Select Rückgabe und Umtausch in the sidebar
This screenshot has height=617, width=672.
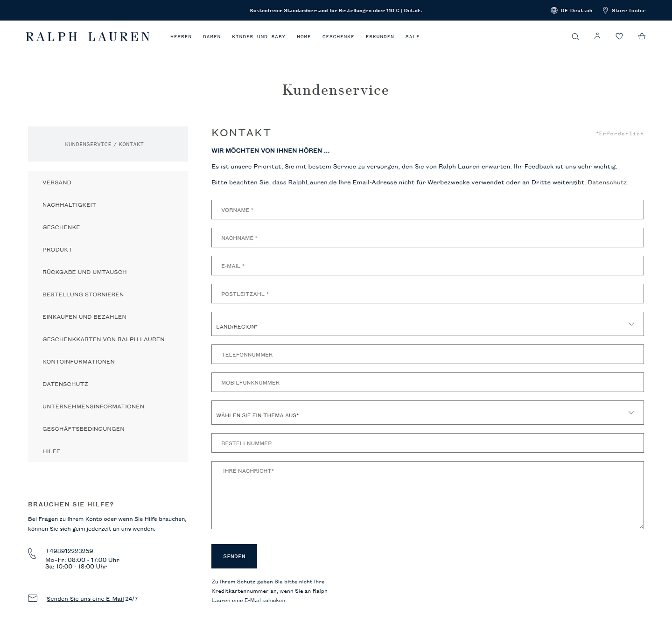coord(84,272)
